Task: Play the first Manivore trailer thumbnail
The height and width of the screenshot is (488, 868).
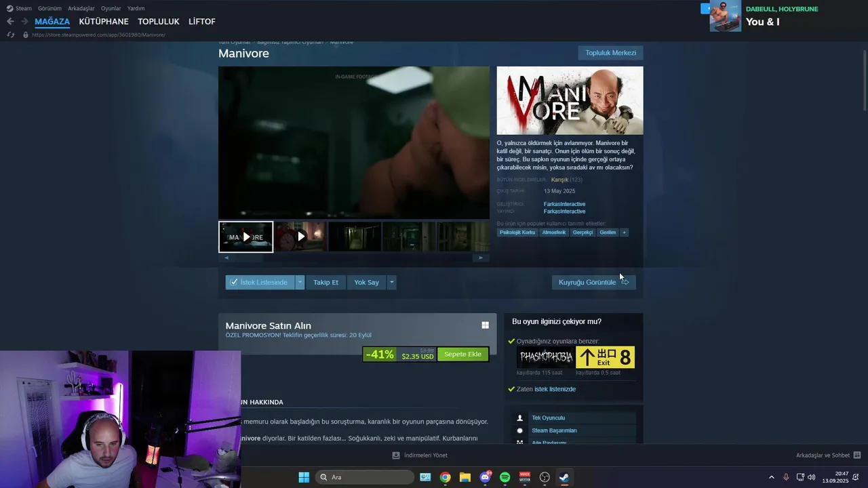Action: [246, 237]
